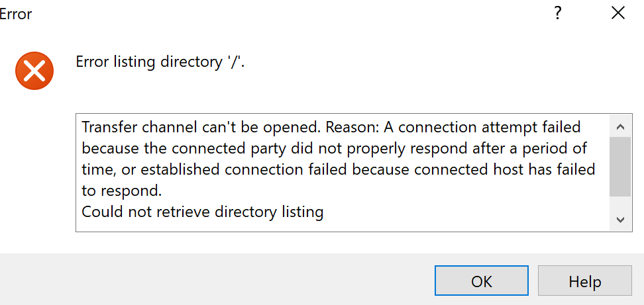Click the error details scrollbar thumb

[620, 166]
